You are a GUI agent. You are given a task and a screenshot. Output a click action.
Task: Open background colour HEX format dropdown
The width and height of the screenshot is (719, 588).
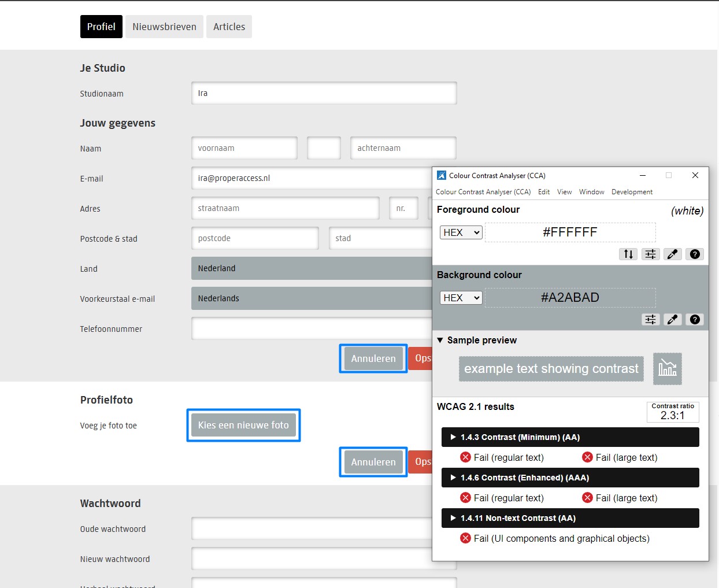[461, 298]
